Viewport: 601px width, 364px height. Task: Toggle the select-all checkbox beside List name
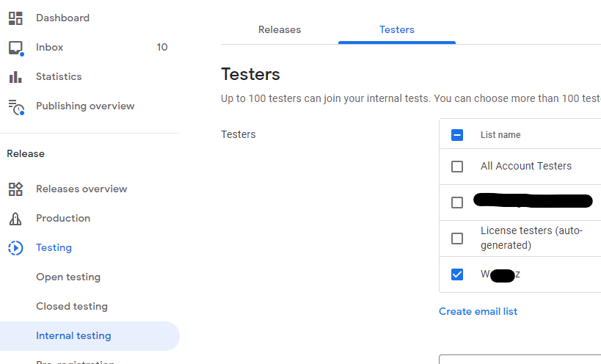click(457, 135)
